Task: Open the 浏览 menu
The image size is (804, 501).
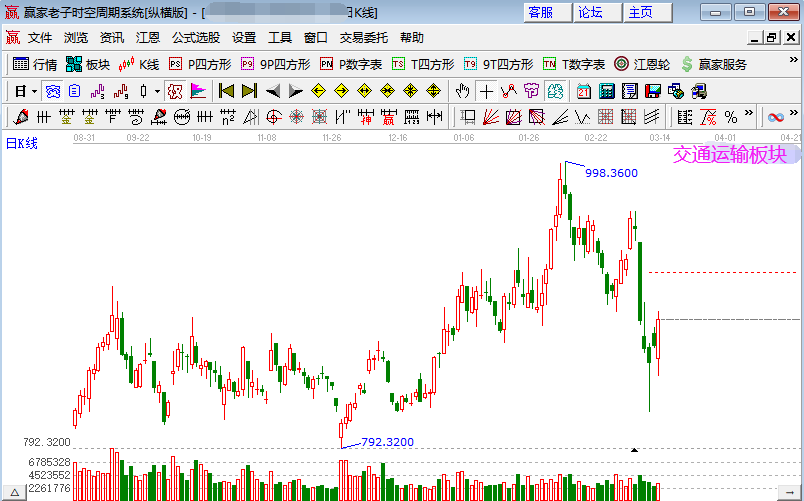Action: click(x=76, y=37)
